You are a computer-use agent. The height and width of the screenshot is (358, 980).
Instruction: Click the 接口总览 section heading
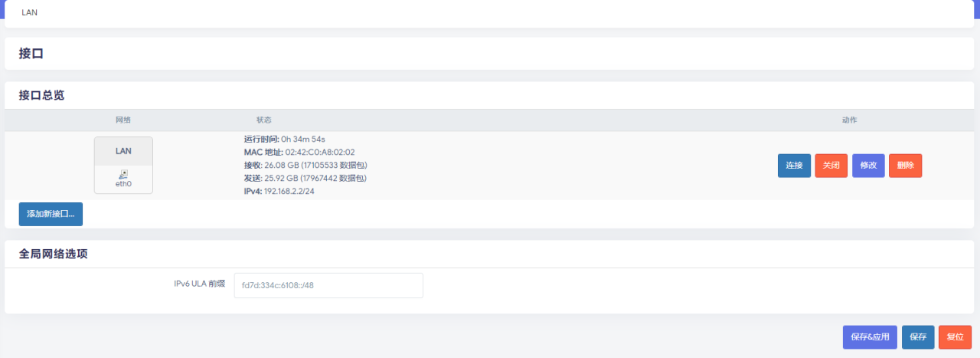pos(41,96)
